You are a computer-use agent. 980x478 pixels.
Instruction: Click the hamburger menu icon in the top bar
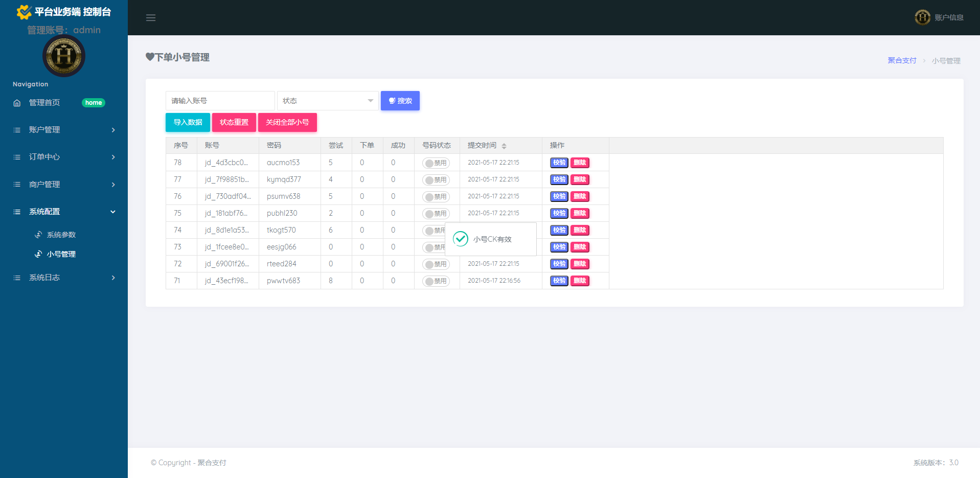pyautogui.click(x=150, y=17)
